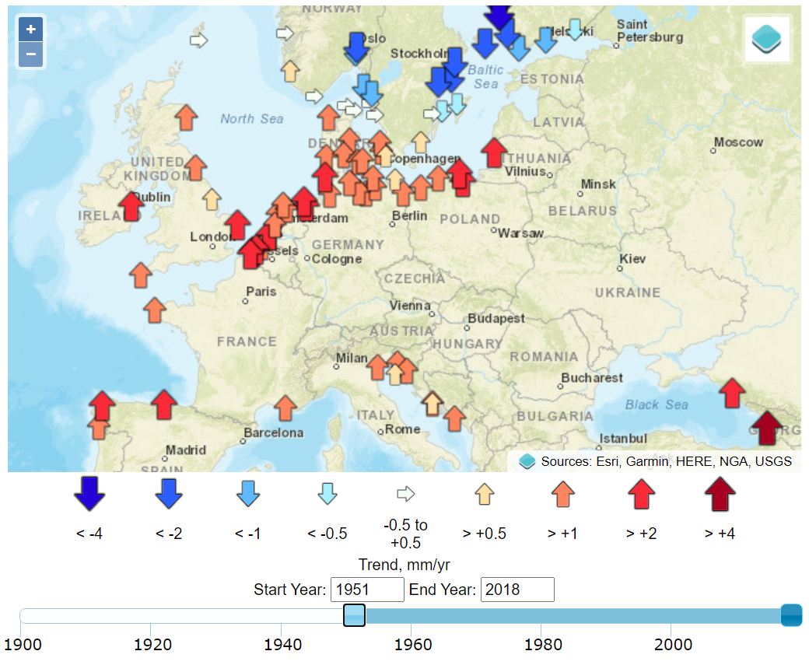The width and height of the screenshot is (809, 672).
Task: Select the red arrow on Black Sea coast
Action: pyautogui.click(x=732, y=393)
